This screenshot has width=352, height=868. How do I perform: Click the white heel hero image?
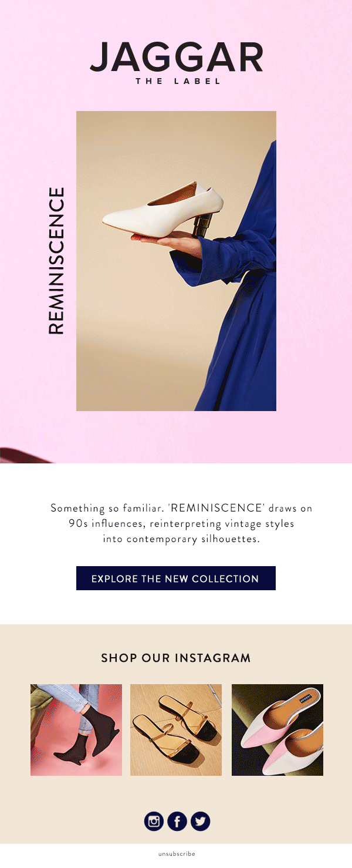coord(176,261)
